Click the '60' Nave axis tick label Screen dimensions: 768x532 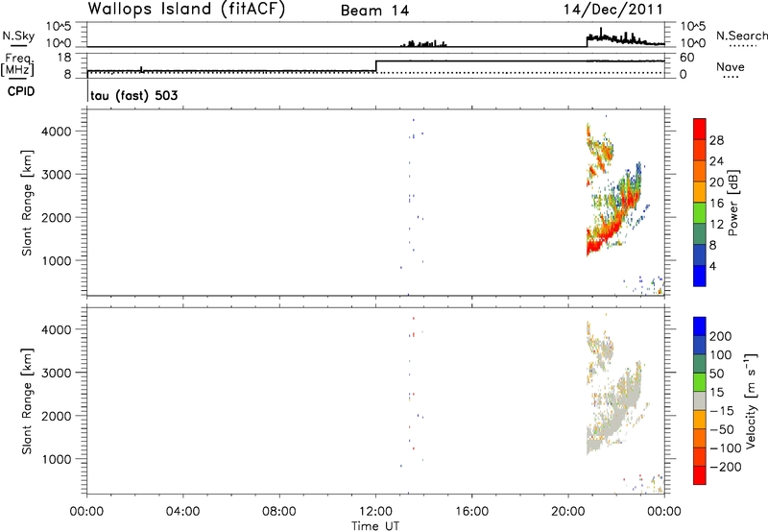[x=687, y=58]
